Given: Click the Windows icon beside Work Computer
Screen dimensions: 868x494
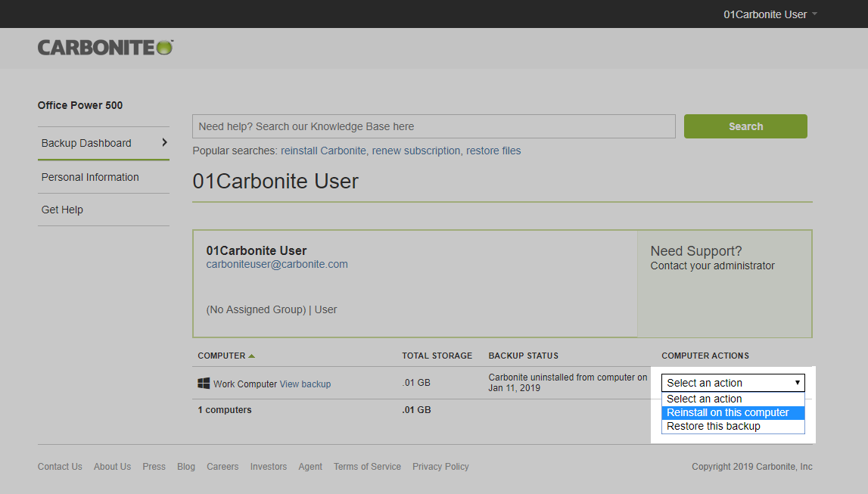Looking at the screenshot, I should pyautogui.click(x=204, y=384).
